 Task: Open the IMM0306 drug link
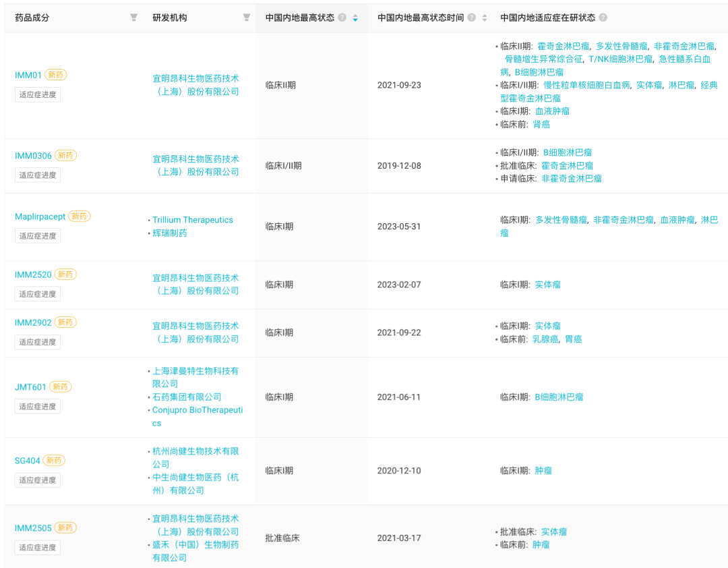(x=33, y=156)
